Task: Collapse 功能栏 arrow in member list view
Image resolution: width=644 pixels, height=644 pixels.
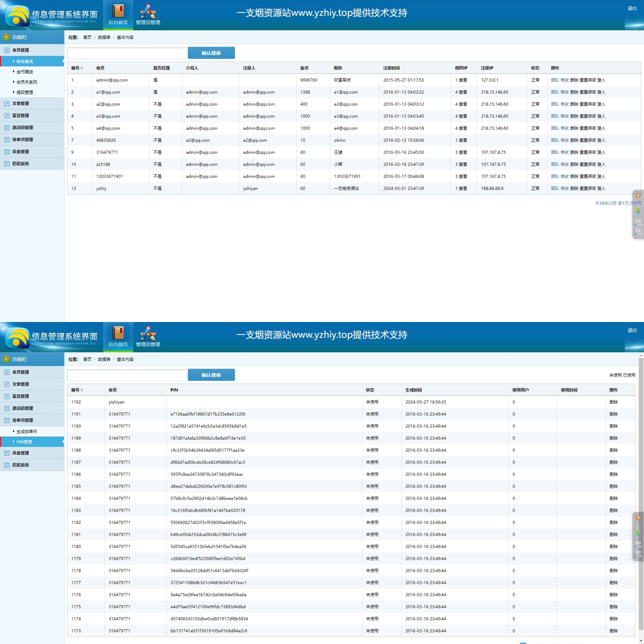Action: coord(6,37)
